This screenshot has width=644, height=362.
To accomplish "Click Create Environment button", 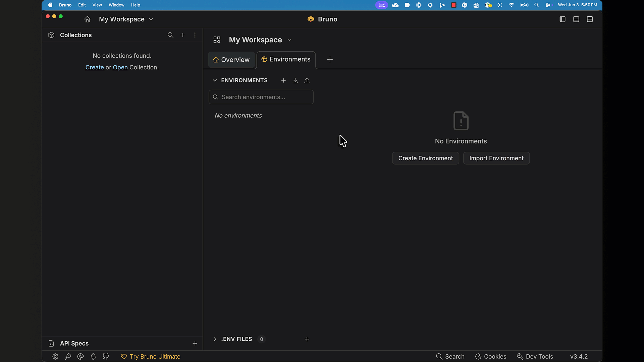I will point(426,158).
